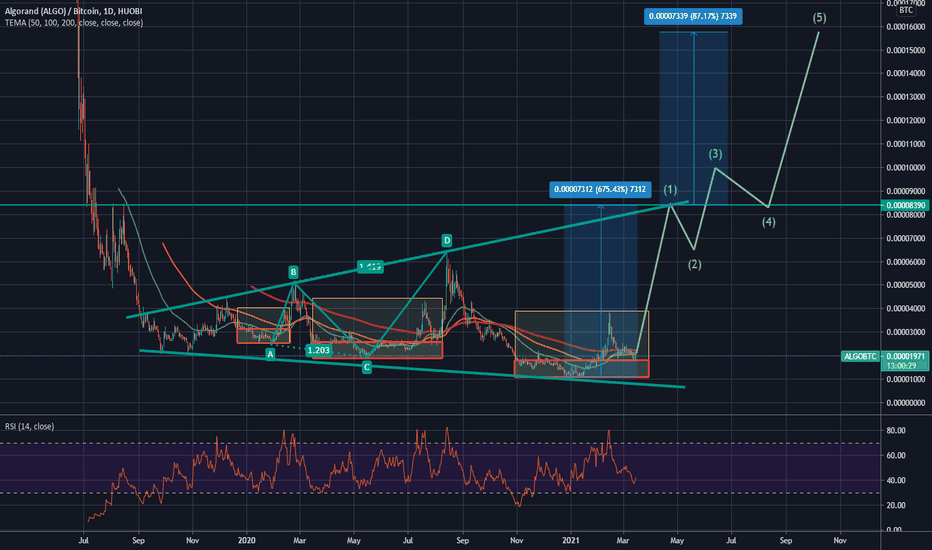The image size is (932, 550).
Task: Click 0.00003000 on the price axis
Action: pyautogui.click(x=906, y=332)
